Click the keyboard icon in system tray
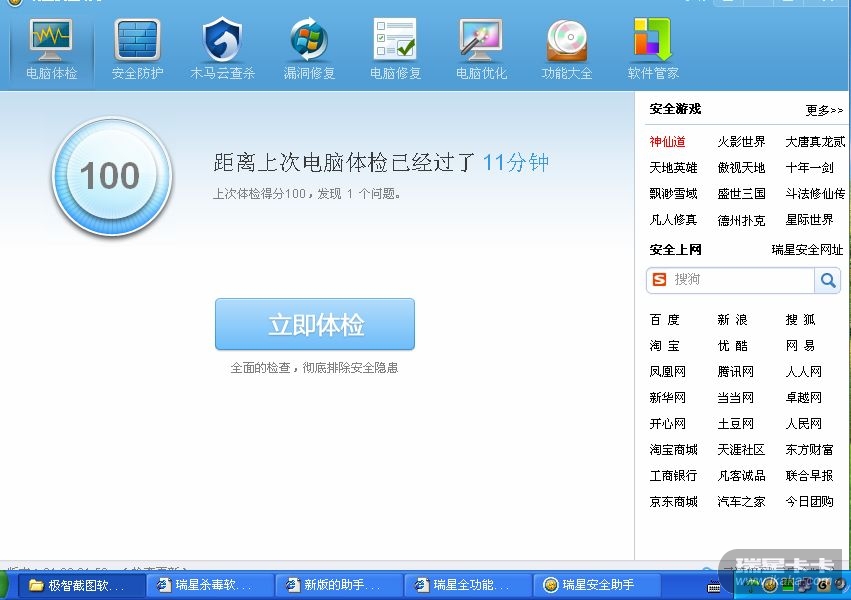 point(714,586)
